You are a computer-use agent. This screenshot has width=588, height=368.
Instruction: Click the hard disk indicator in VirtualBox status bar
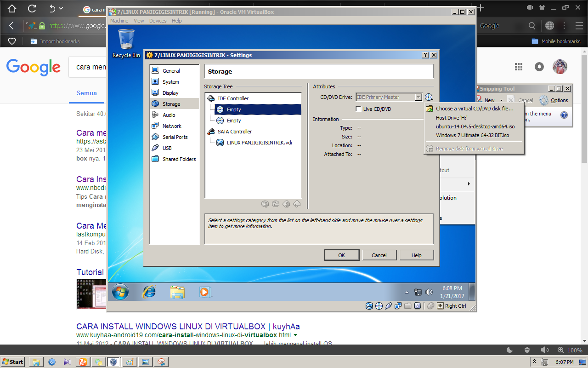(x=369, y=306)
